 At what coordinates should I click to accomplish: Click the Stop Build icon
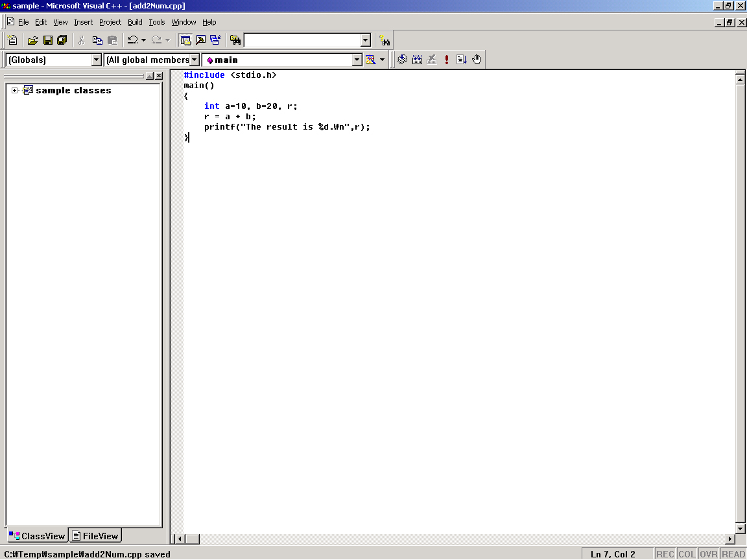(x=432, y=60)
